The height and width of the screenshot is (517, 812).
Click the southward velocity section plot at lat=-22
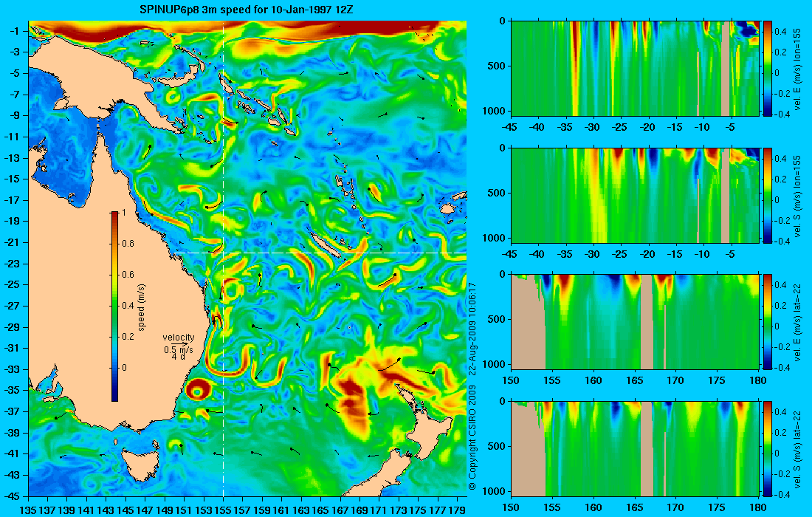[x=635, y=448]
